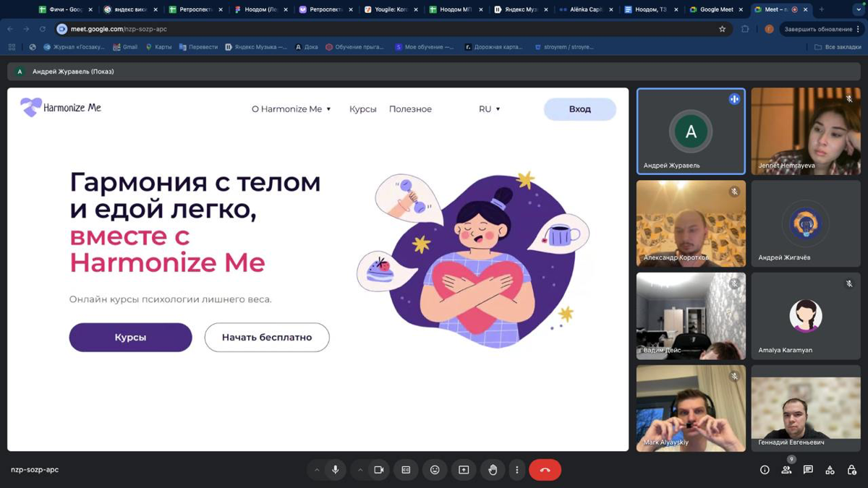Screen dimensions: 868x488
Task: Select Mark Alyavskiy video tile
Action: (691, 408)
